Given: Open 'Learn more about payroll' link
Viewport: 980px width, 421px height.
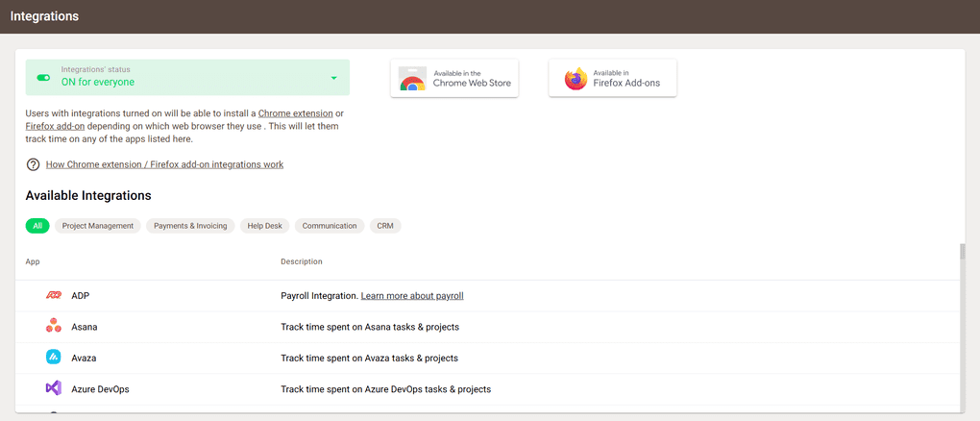Looking at the screenshot, I should click(411, 296).
